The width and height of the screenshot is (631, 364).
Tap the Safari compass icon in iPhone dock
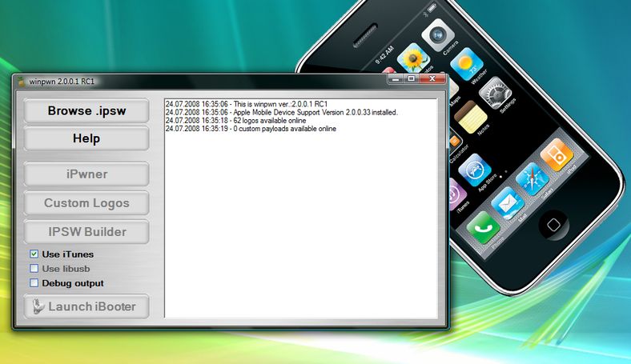[532, 179]
